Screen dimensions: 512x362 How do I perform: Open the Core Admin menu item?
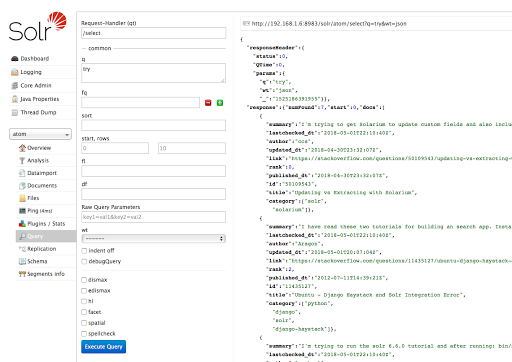tap(36, 86)
